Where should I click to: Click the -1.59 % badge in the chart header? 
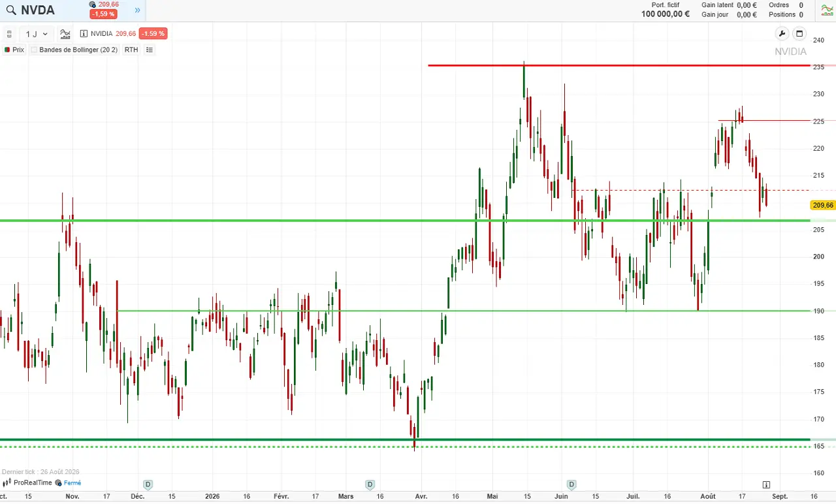(153, 34)
